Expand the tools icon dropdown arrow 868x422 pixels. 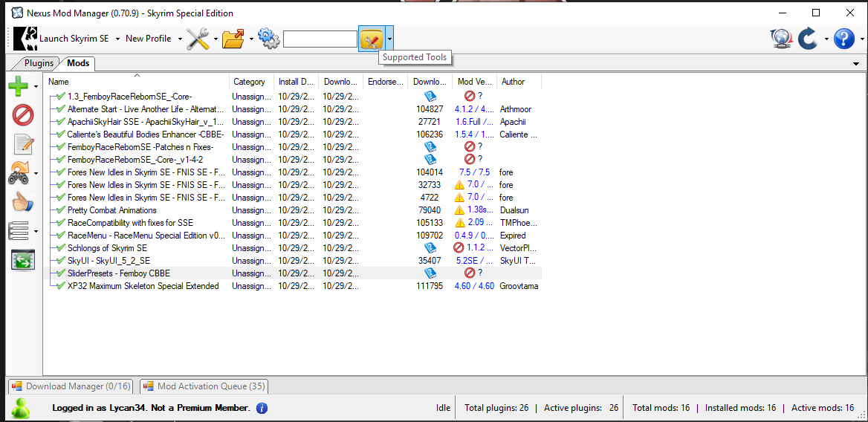[x=216, y=39]
